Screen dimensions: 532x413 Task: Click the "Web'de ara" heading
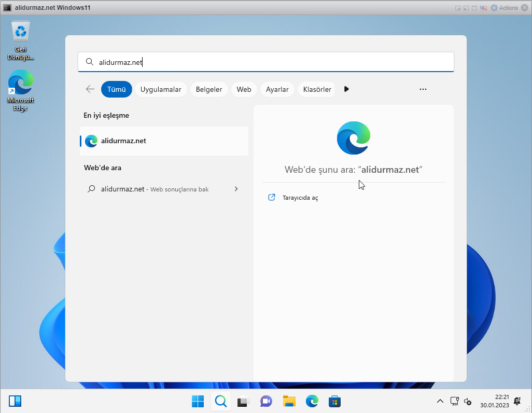point(103,168)
